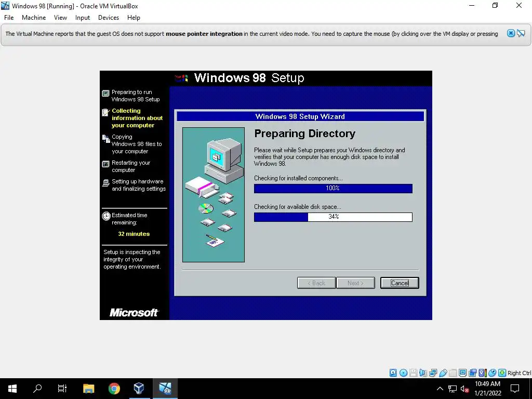Open File Explorer from the taskbar
The height and width of the screenshot is (399, 532).
click(88, 389)
